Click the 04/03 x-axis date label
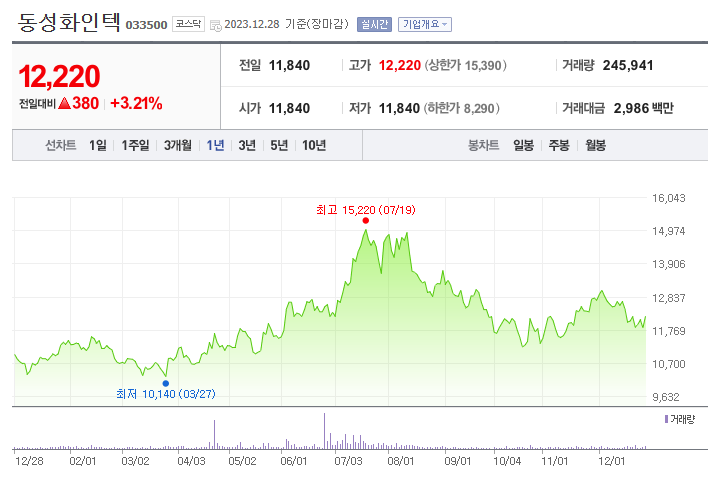The width and height of the screenshot is (708, 490). 191,461
